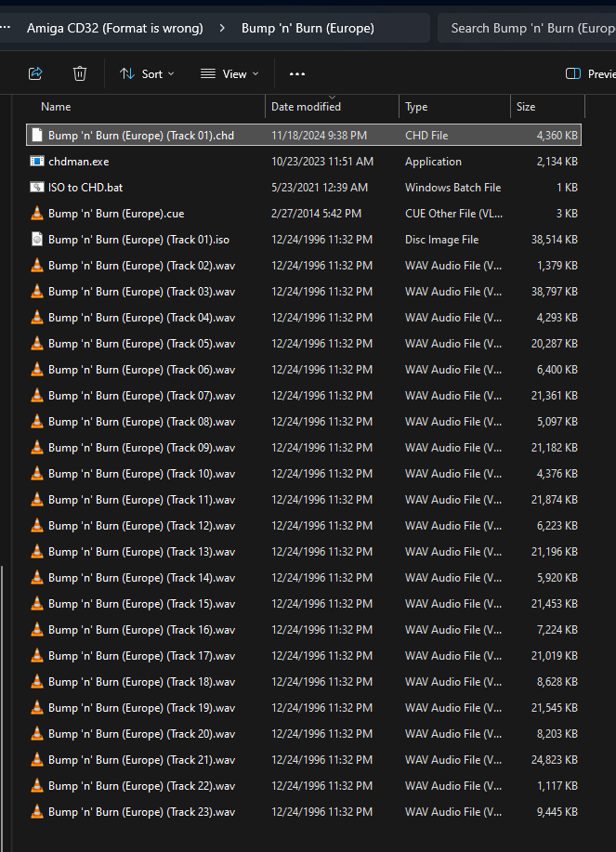Select file name Bump 'n' Burn (Europe) (Track 19).wav
The width and height of the screenshot is (616, 852).
[142, 707]
